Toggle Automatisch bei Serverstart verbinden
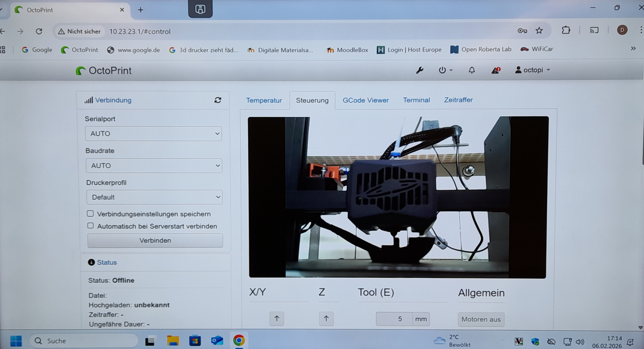Image resolution: width=644 pixels, height=349 pixels. [91, 226]
